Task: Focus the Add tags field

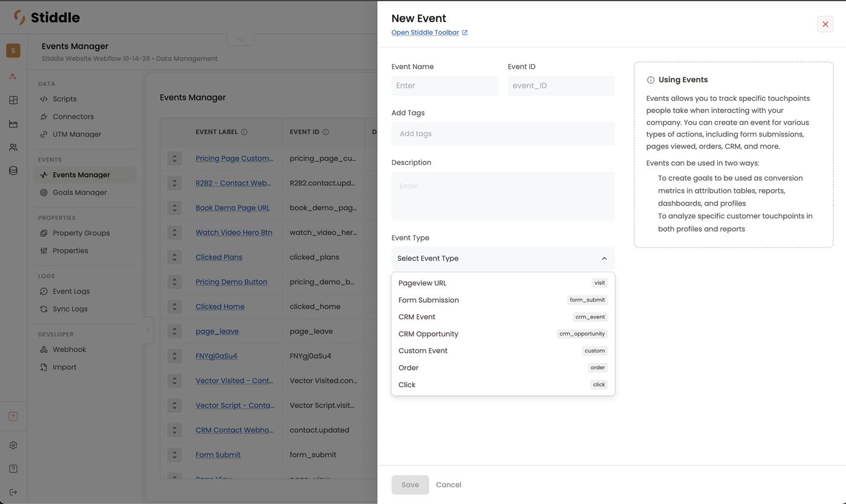Action: coord(503,134)
